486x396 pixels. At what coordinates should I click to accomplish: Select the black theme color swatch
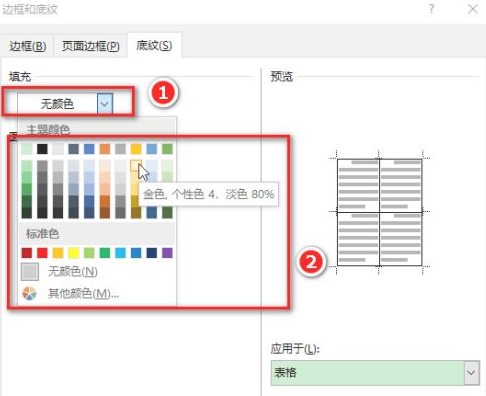(42, 149)
